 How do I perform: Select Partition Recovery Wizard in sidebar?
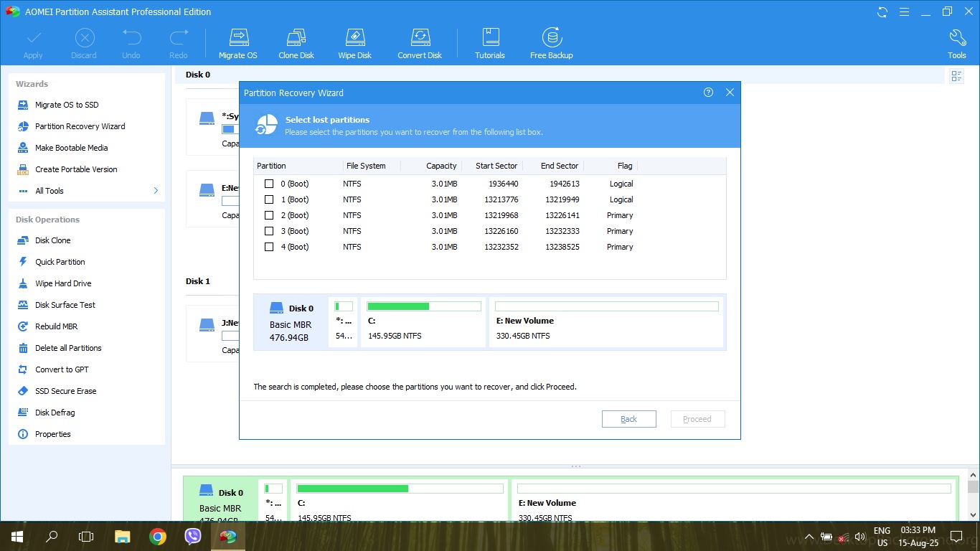pyautogui.click(x=80, y=126)
